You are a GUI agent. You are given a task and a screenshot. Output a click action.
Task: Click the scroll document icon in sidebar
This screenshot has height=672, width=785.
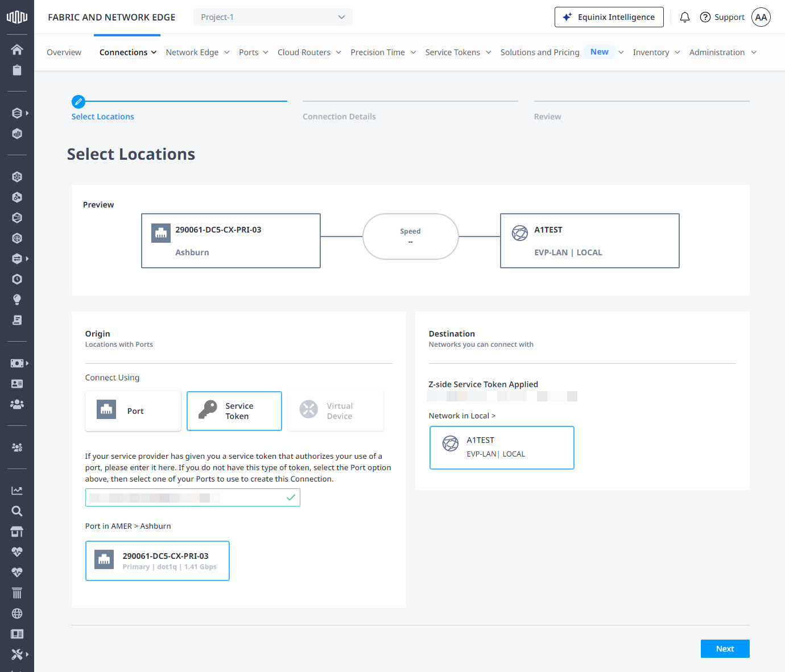tap(17, 320)
